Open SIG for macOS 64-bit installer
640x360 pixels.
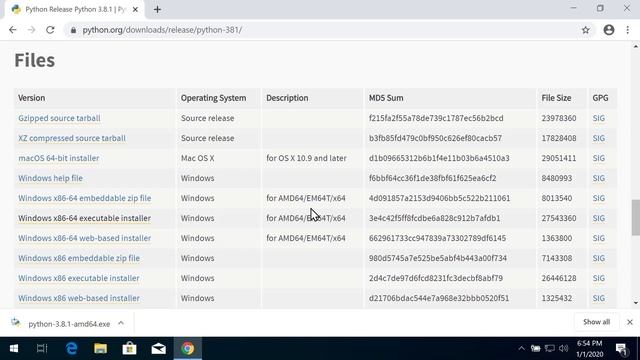click(x=598, y=158)
